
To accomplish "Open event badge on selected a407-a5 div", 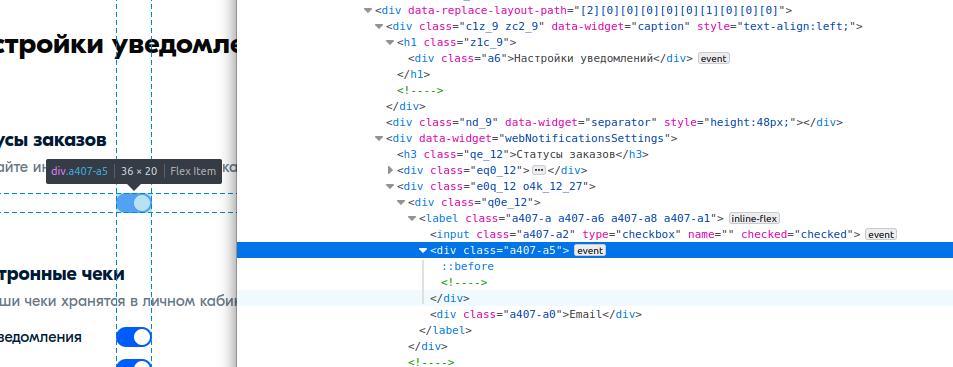I will [590, 250].
